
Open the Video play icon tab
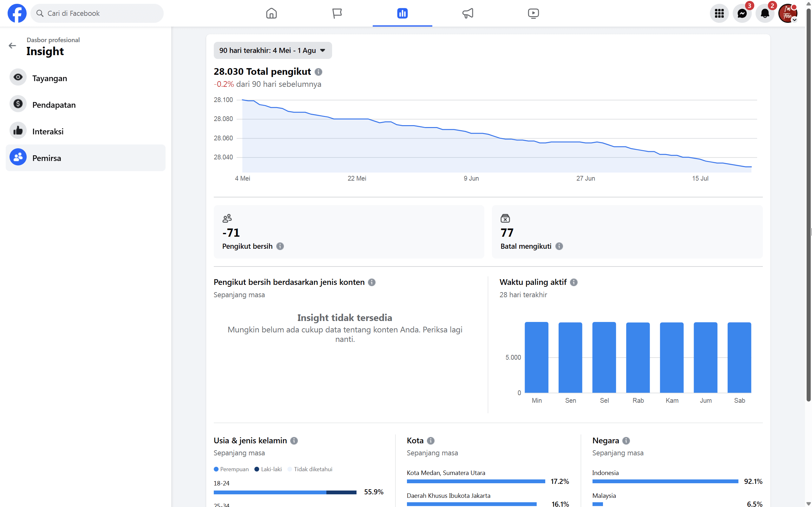[x=533, y=13]
